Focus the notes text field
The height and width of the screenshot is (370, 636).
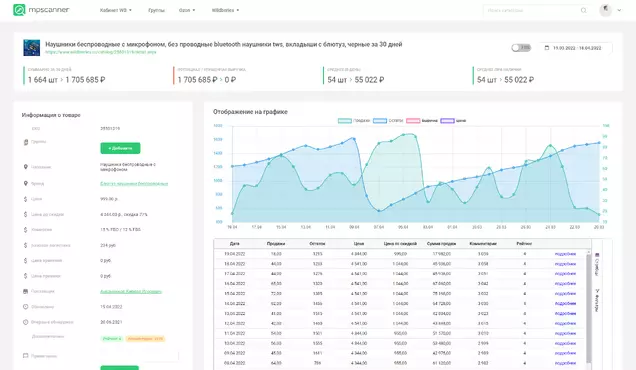point(139,356)
